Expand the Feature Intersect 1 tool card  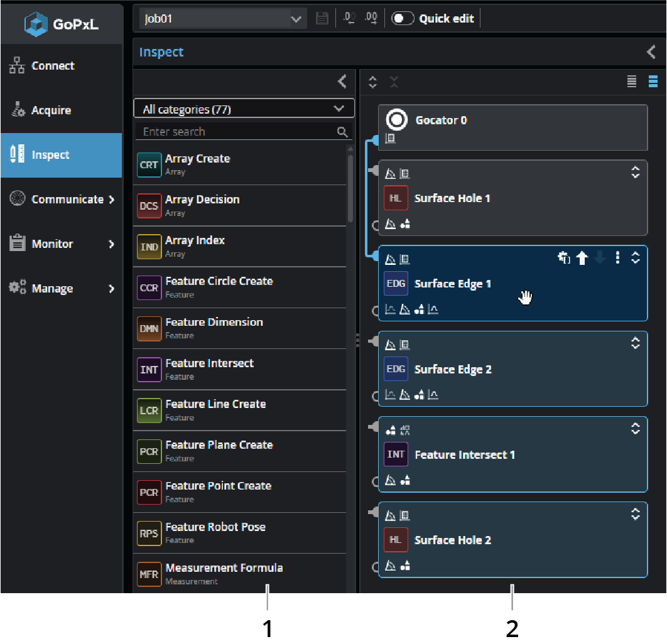point(635,429)
